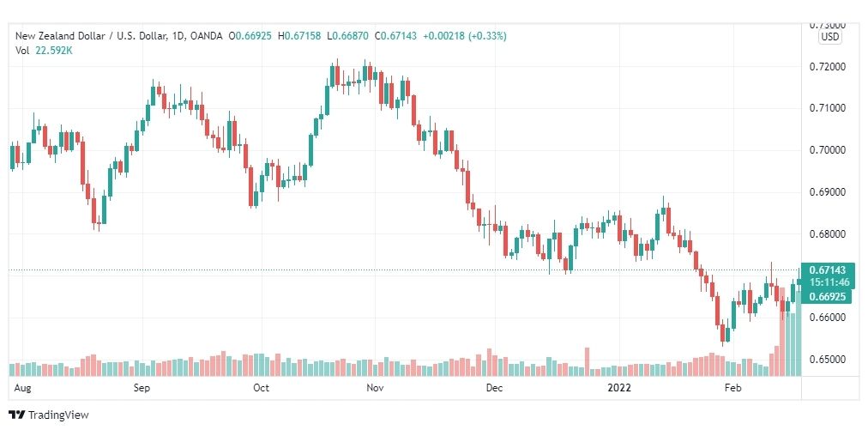
Task: Select the 0.68000 price scale label
Action: (x=827, y=233)
